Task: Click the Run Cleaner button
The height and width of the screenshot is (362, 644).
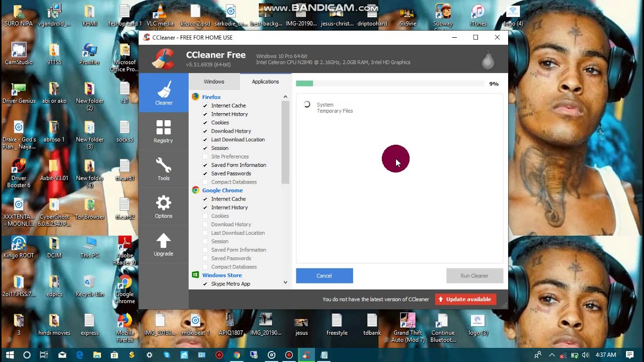Action: coord(474,276)
